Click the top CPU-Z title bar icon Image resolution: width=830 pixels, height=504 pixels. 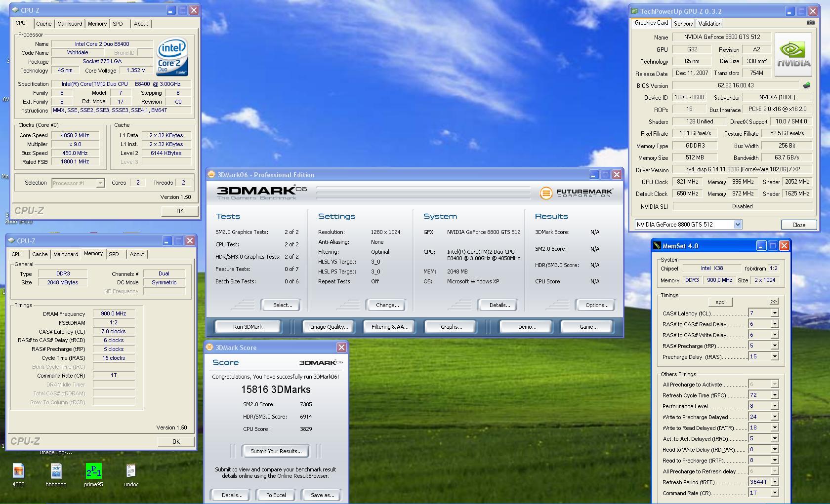(x=15, y=10)
